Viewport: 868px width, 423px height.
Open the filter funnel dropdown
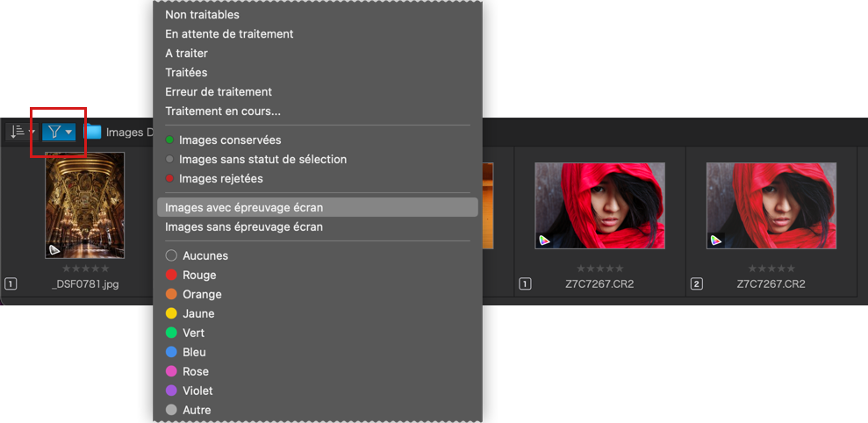[x=59, y=132]
